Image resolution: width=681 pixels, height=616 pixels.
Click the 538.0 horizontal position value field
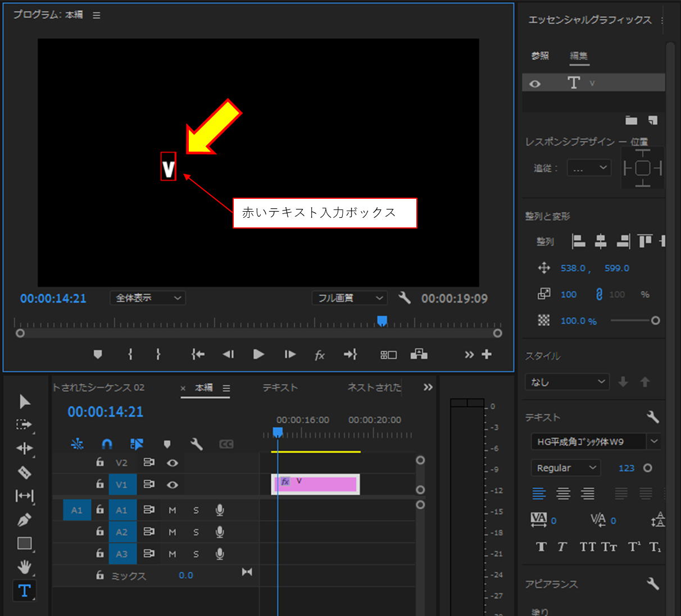pyautogui.click(x=574, y=268)
